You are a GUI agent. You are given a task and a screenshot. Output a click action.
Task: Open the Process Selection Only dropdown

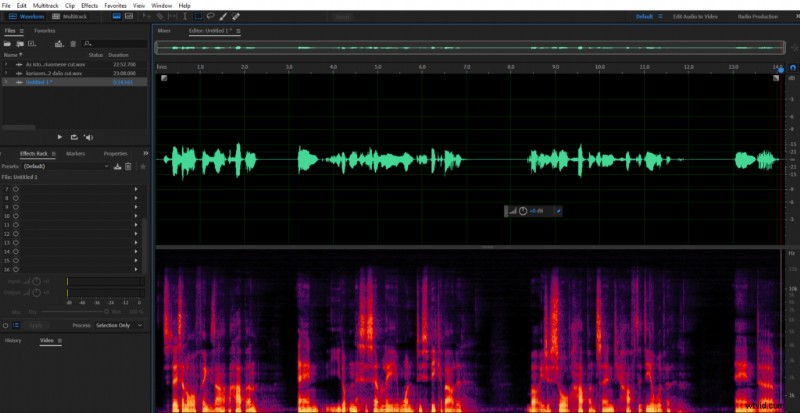119,325
